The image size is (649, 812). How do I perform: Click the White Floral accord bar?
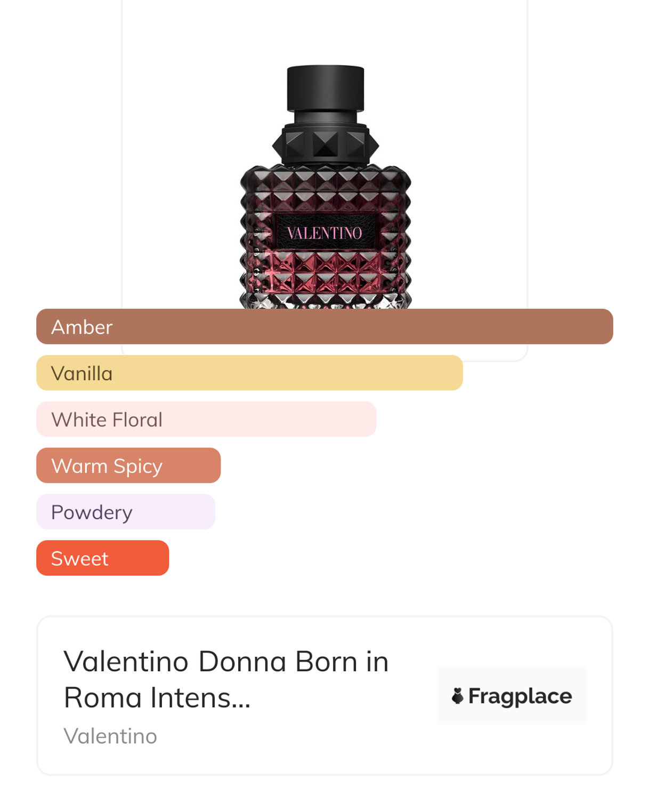point(206,419)
